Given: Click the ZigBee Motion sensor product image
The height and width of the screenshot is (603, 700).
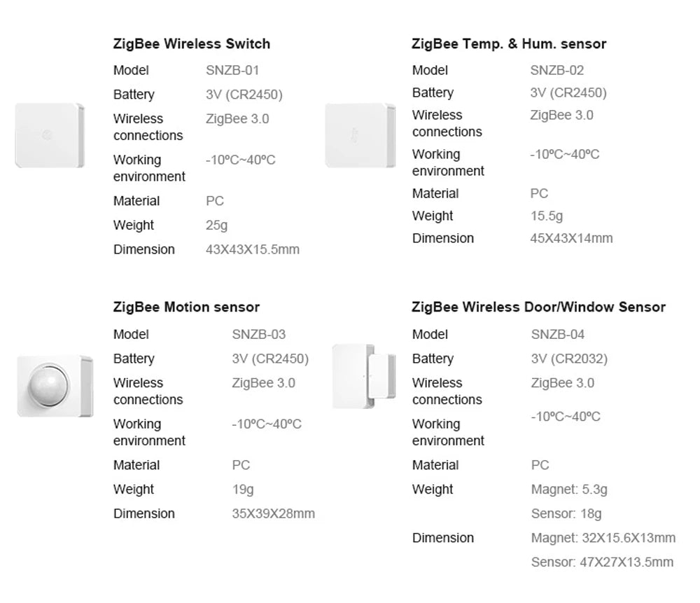Looking at the screenshot, I should point(55,386).
